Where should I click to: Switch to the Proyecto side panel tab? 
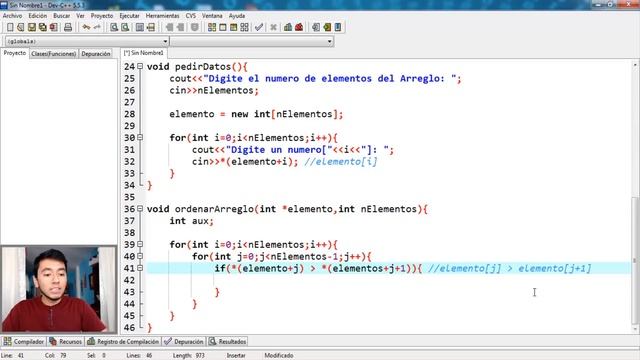15,53
